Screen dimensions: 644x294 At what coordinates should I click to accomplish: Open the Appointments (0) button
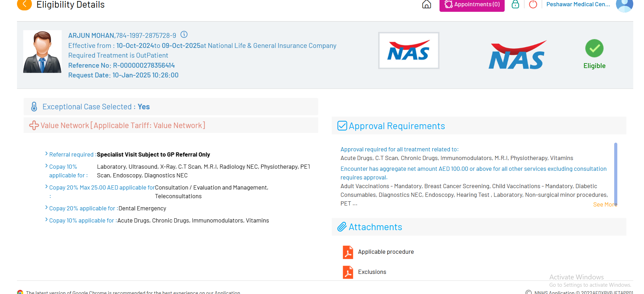pos(472,5)
